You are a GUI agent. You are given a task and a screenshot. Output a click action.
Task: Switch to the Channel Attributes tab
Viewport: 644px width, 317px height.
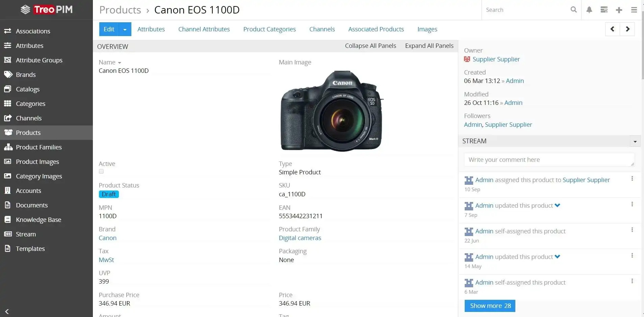204,29
